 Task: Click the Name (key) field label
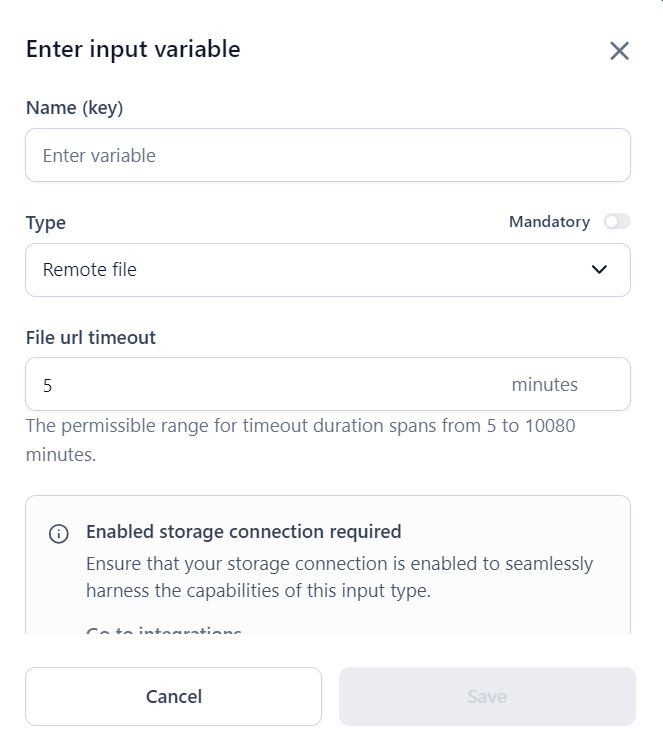(74, 108)
